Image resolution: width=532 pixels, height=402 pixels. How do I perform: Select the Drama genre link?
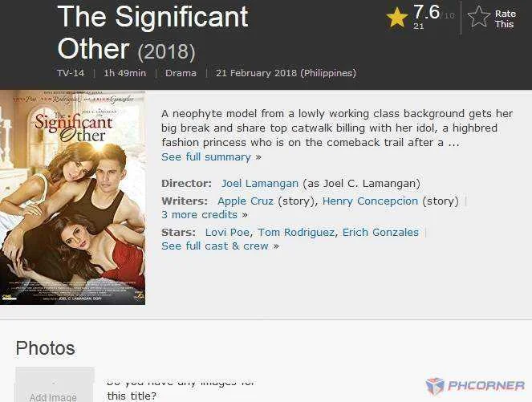tap(181, 73)
